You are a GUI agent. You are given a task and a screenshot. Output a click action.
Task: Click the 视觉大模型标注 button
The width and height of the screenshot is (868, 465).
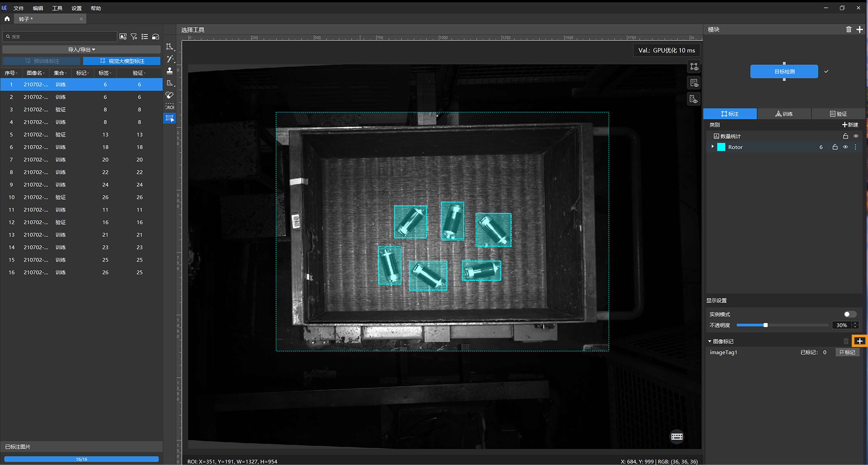pos(122,61)
